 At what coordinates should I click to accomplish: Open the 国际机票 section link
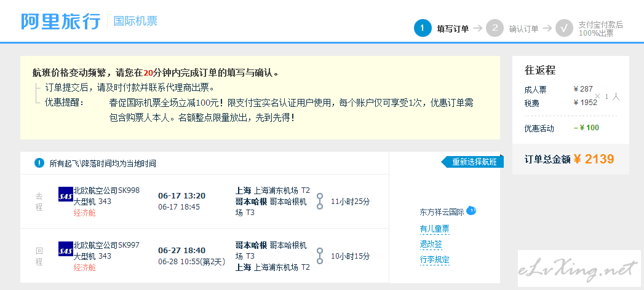coord(135,21)
